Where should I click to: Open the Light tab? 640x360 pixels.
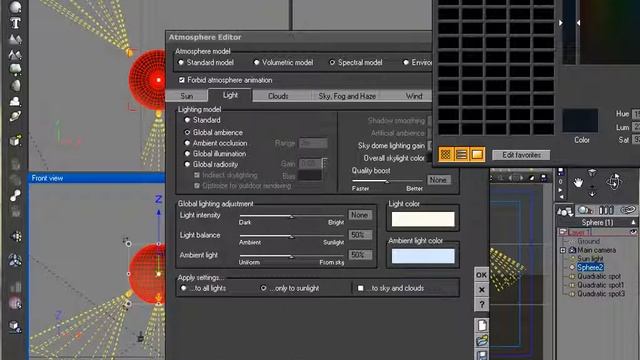[230, 95]
